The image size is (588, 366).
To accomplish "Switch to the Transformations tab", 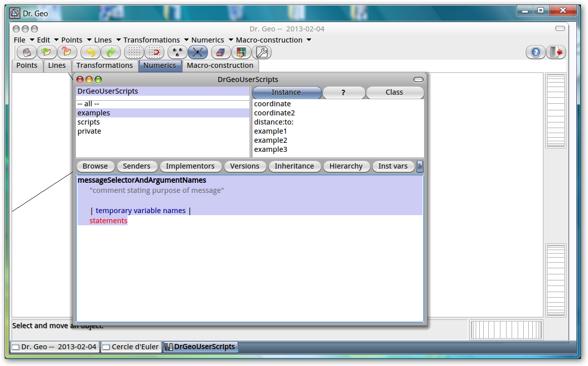I will (x=105, y=66).
